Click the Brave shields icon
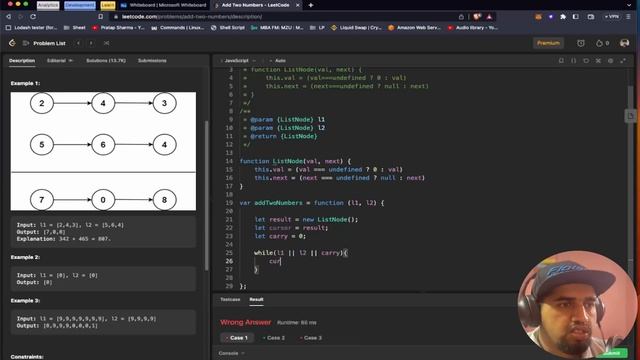The height and width of the screenshot is (360, 640). click(477, 17)
